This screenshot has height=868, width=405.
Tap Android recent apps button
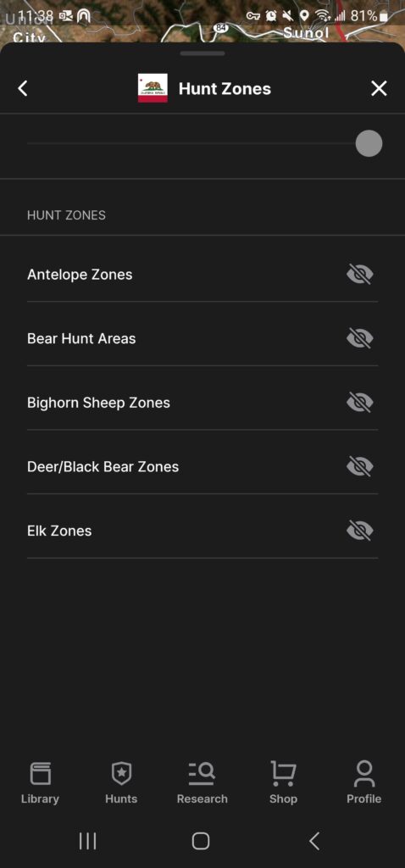tap(87, 842)
